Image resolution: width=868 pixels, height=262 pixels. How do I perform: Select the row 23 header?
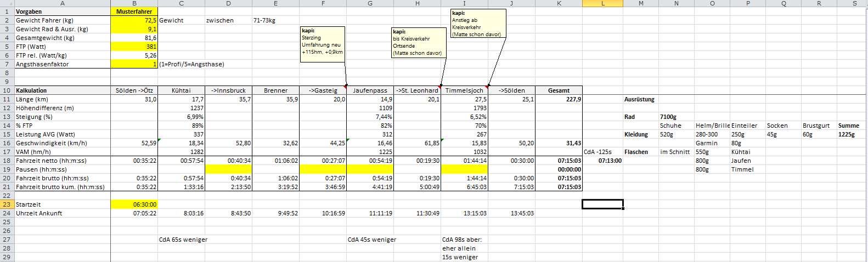(7, 204)
